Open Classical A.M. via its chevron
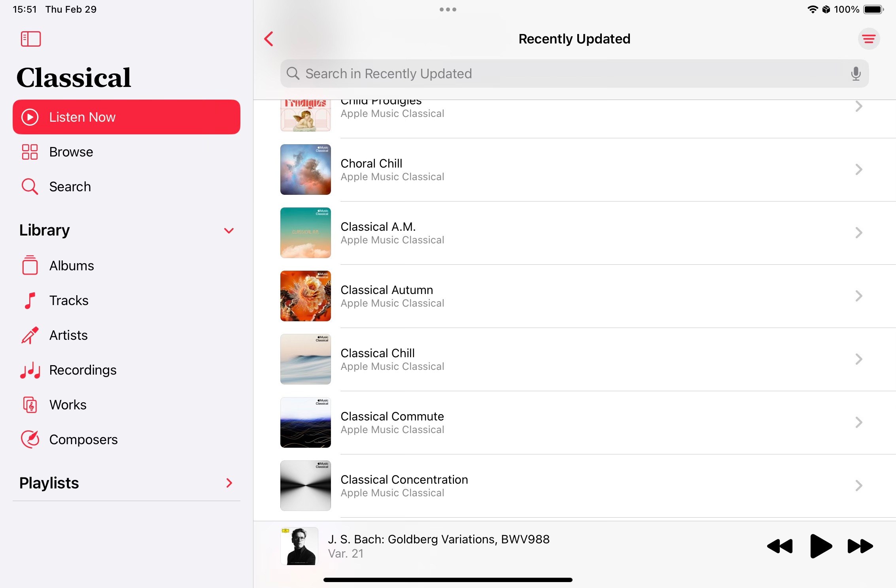The height and width of the screenshot is (588, 896). [x=859, y=233]
